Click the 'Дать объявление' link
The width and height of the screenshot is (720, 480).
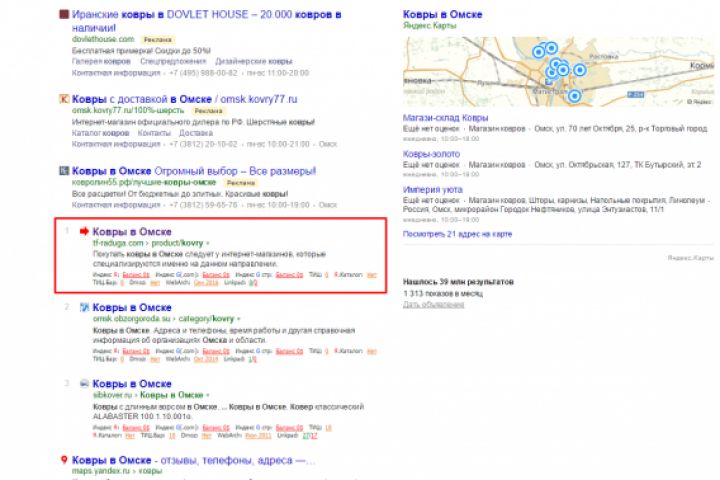tap(433, 305)
